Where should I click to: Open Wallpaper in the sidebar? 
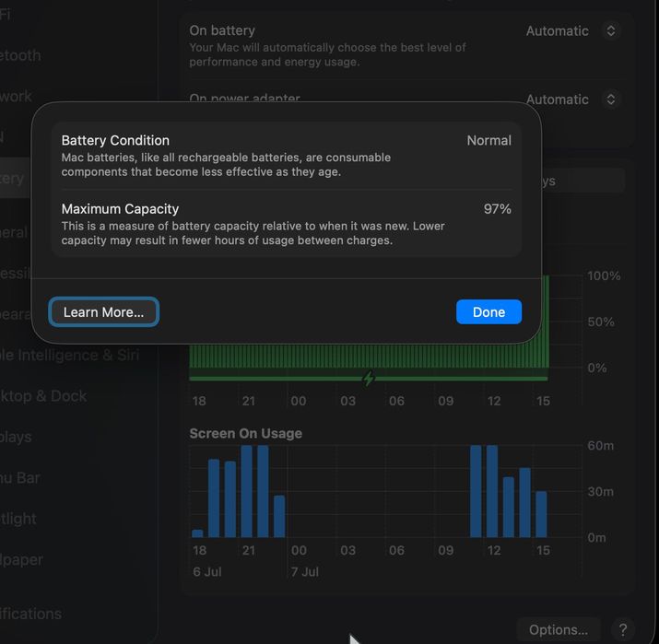[x=21, y=560]
